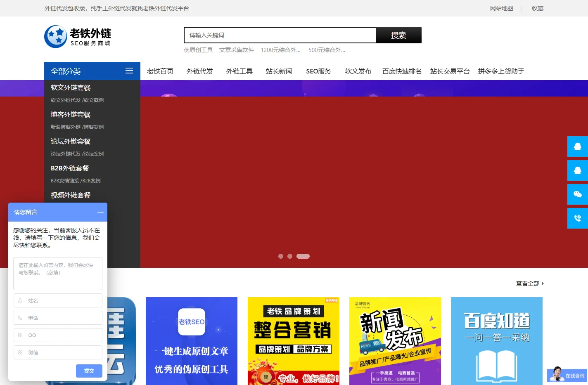
Task: Open 视频外链套餐 category
Action: point(71,195)
